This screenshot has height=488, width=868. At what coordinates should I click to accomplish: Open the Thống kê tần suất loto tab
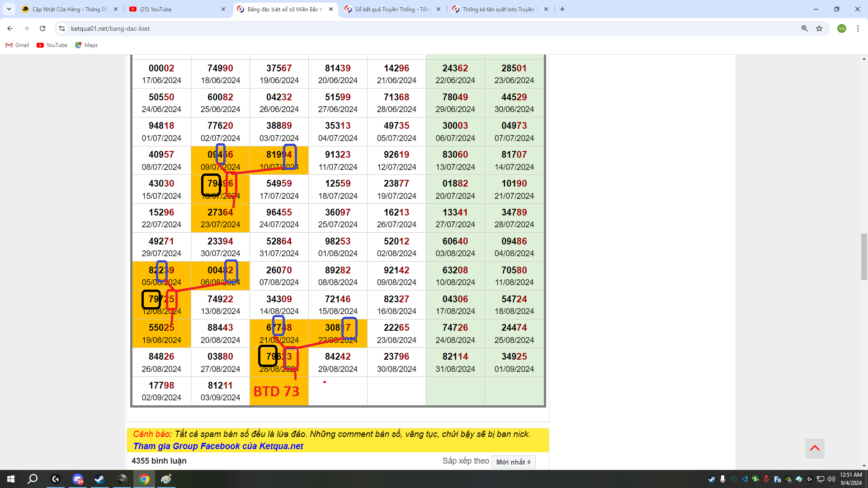497,9
